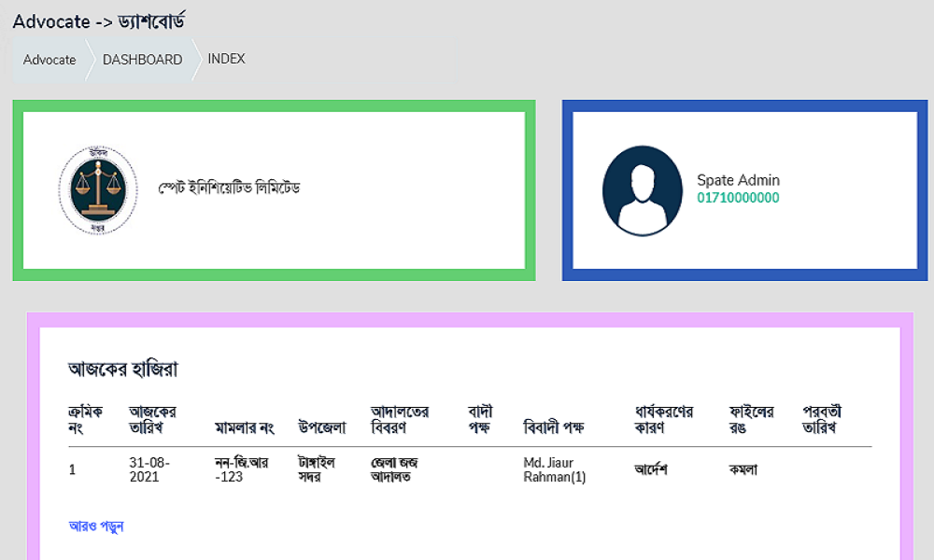Viewport: 934px width, 560px height.
Task: Click the phone number 01710000000
Action: pyautogui.click(x=738, y=198)
